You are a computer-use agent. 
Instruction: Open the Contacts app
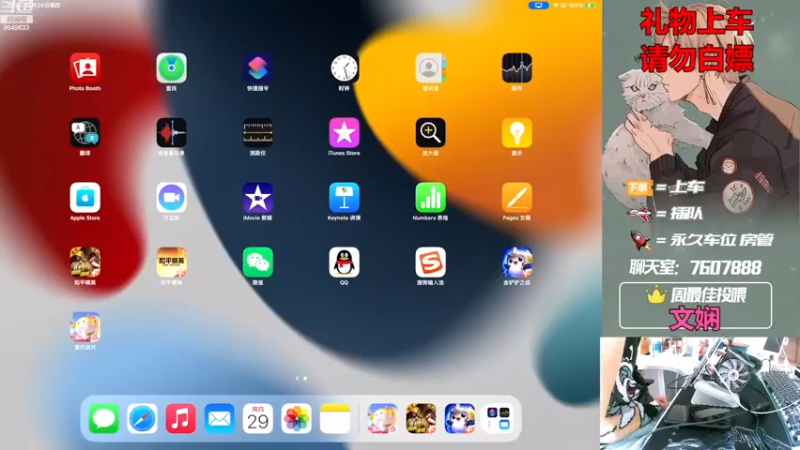click(x=430, y=68)
